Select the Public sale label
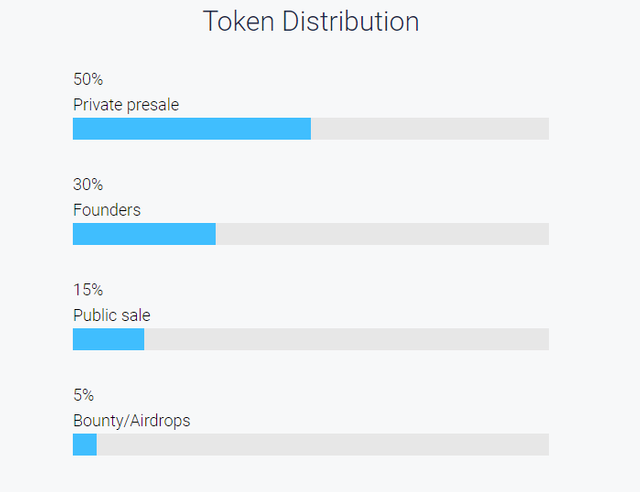 (x=111, y=316)
